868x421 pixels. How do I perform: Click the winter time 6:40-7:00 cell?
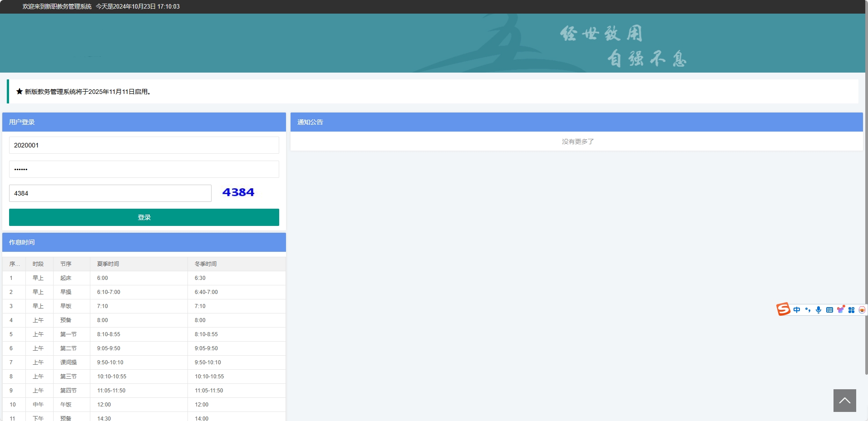(x=237, y=292)
